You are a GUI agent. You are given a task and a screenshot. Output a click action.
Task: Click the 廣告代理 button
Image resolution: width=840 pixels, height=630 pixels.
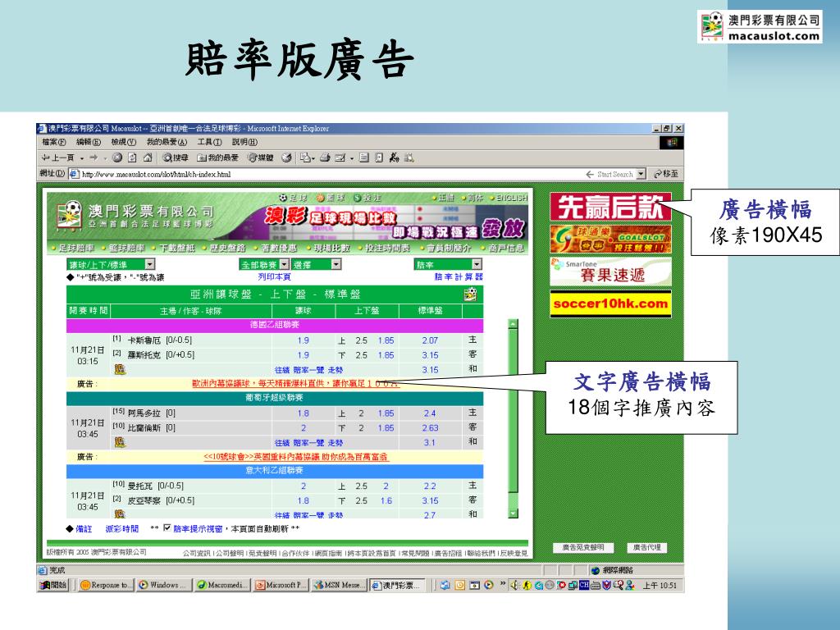pos(647,547)
